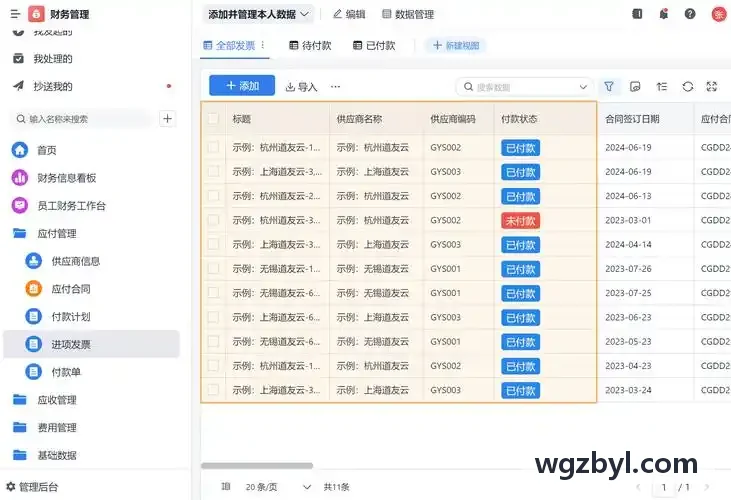Open 付款计划 form icon
This screenshot has width=731, height=500.
pos(34,316)
